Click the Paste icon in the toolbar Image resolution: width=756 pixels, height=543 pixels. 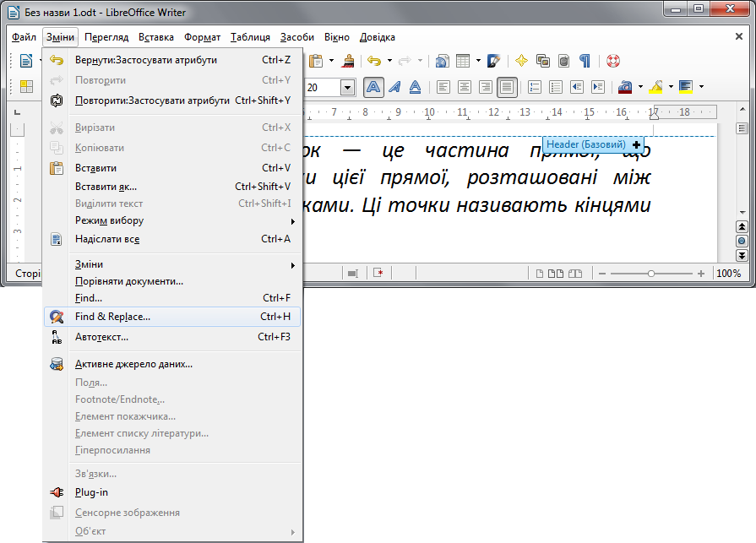(316, 61)
